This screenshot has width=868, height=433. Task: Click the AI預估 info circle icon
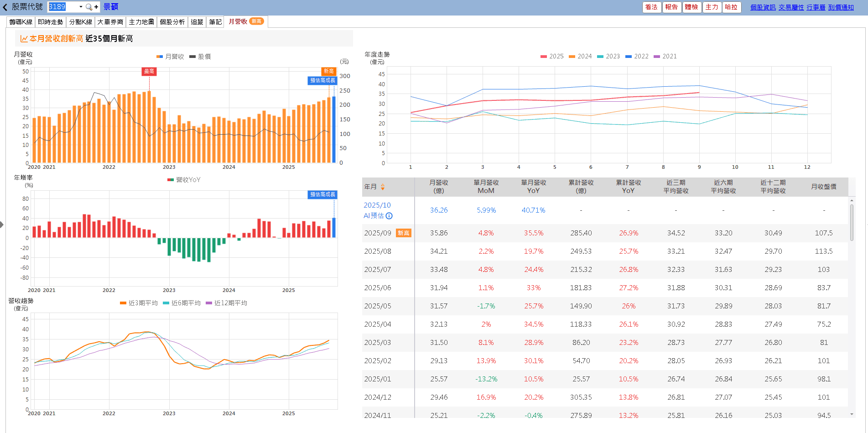pos(389,216)
